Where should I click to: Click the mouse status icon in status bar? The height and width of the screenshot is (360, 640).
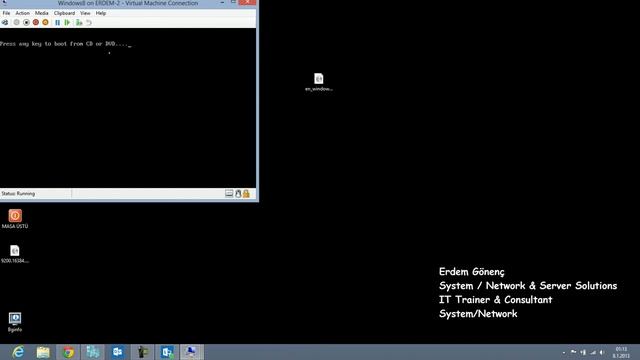[238, 193]
